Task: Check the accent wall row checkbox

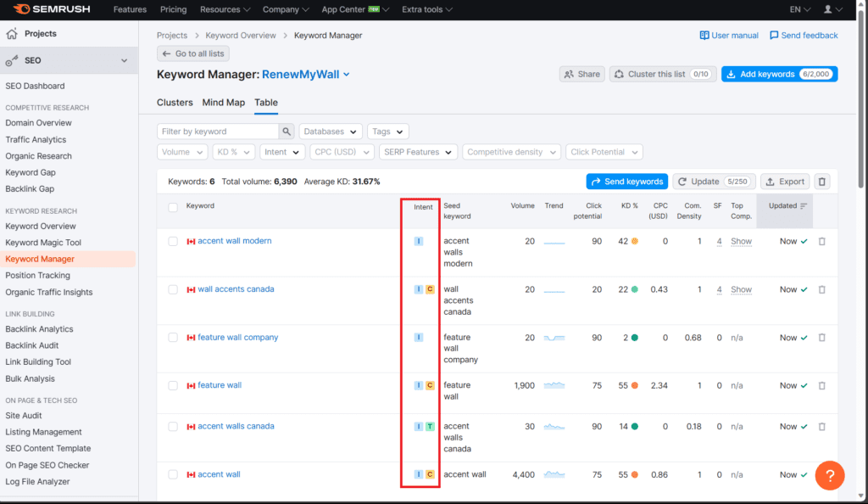Action: 173,474
